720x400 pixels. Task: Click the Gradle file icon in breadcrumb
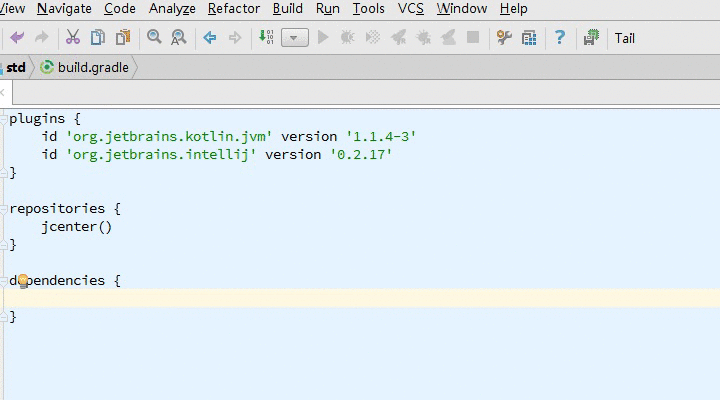(47, 68)
